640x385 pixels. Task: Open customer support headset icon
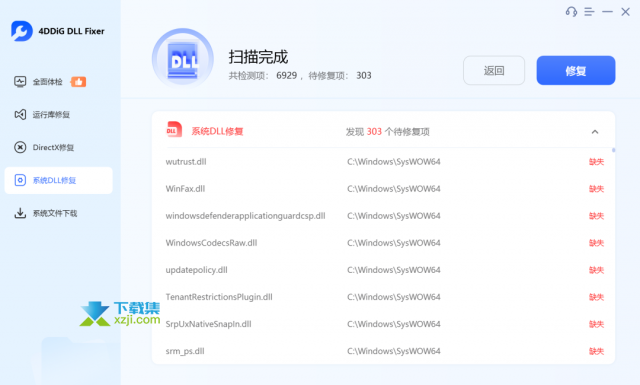(571, 11)
